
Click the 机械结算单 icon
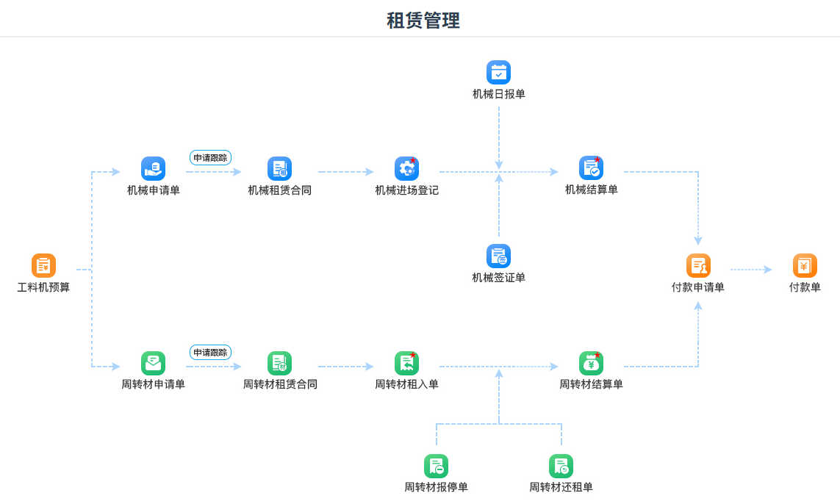[592, 168]
